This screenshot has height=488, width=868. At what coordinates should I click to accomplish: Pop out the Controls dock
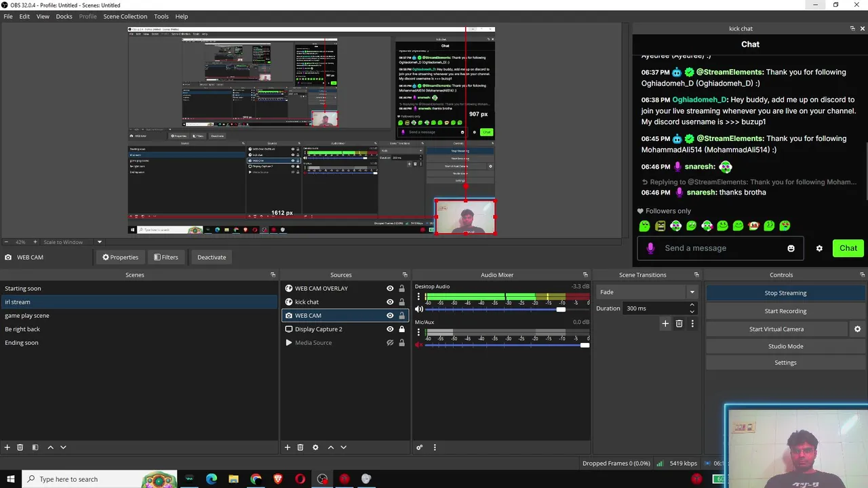863,274
